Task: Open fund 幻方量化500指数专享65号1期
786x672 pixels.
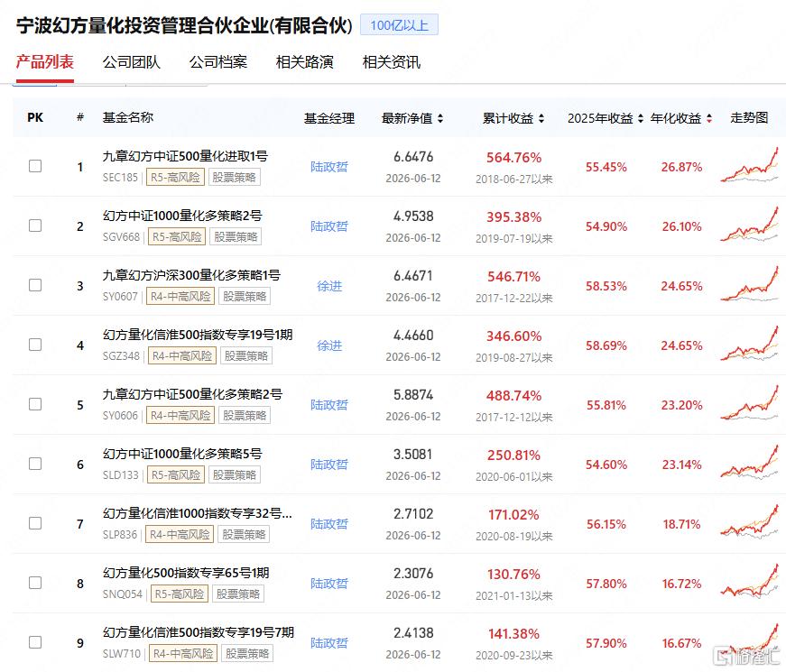Action: 186,574
